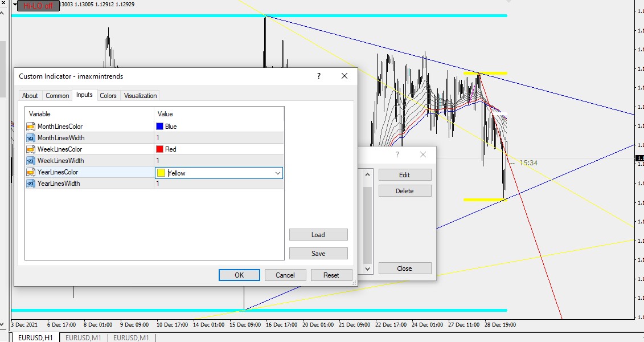Switch to the first EURUSD,M1 chart tab
The width and height of the screenshot is (644, 342).
coord(83,337)
